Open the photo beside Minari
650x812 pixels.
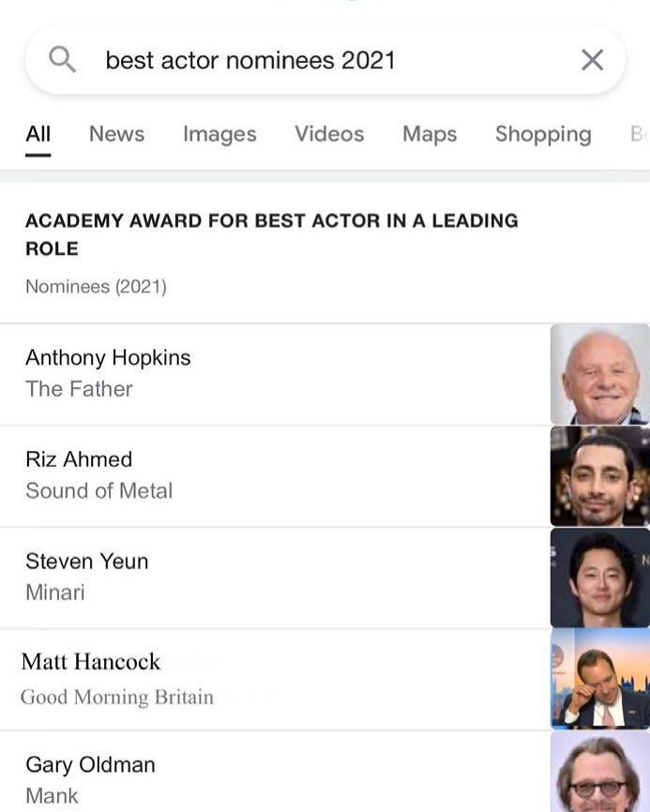600,578
